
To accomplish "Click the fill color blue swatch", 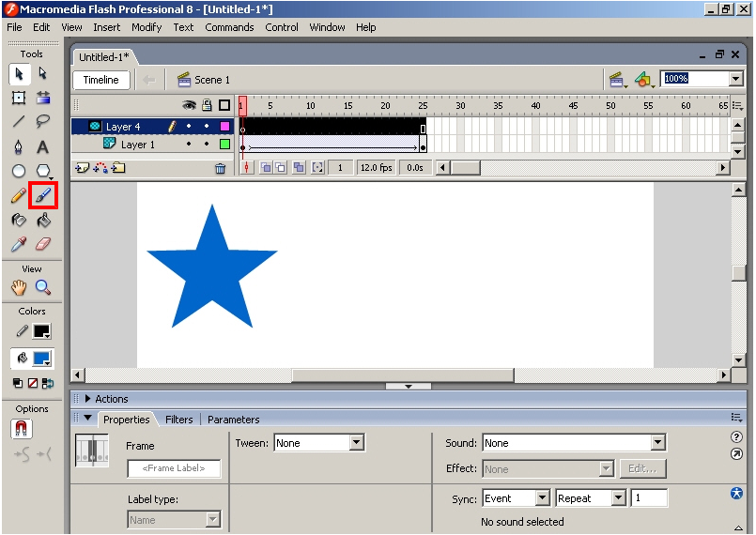I will (x=41, y=359).
